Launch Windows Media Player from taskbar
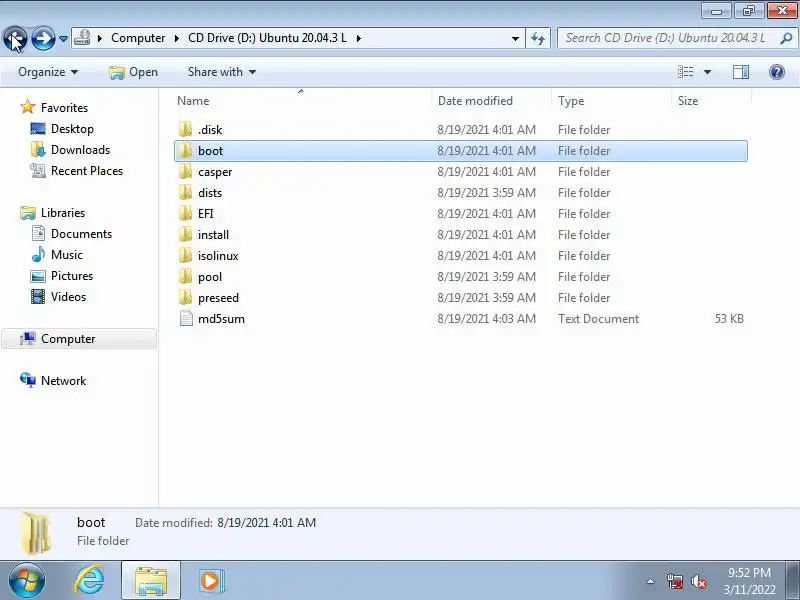Viewport: 800px width, 600px height. pyautogui.click(x=211, y=581)
